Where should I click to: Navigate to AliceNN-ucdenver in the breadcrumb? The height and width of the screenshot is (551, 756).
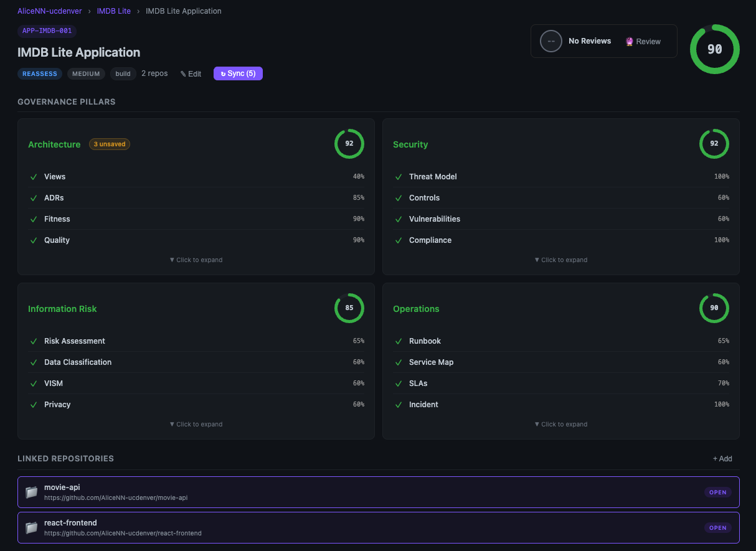tap(49, 11)
